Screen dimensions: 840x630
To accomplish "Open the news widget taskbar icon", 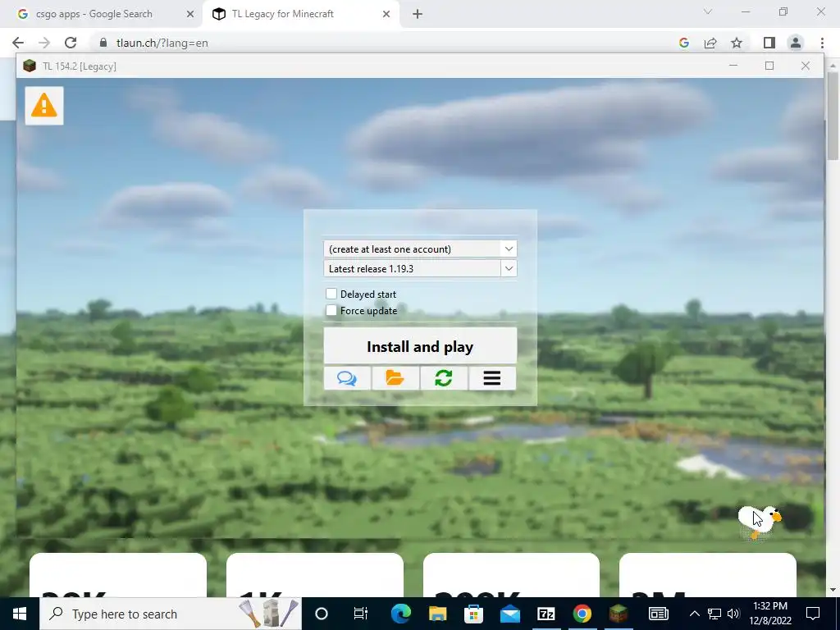I will (659, 614).
